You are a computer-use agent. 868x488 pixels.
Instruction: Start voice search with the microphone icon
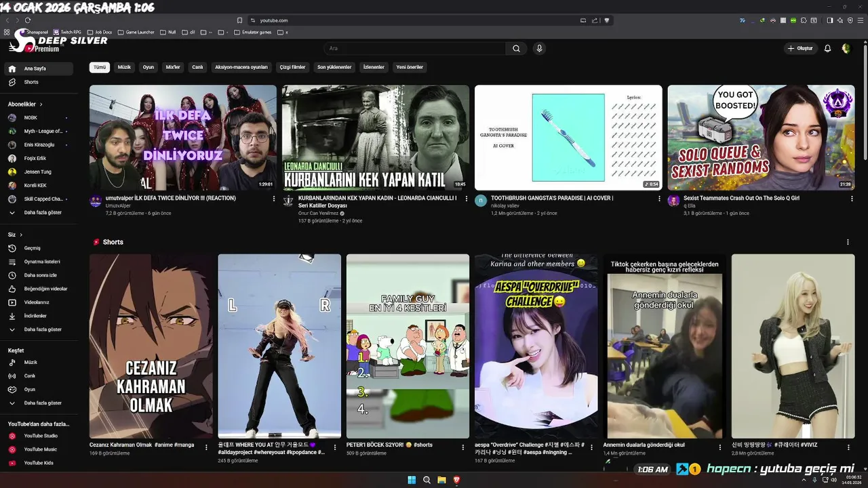[539, 48]
